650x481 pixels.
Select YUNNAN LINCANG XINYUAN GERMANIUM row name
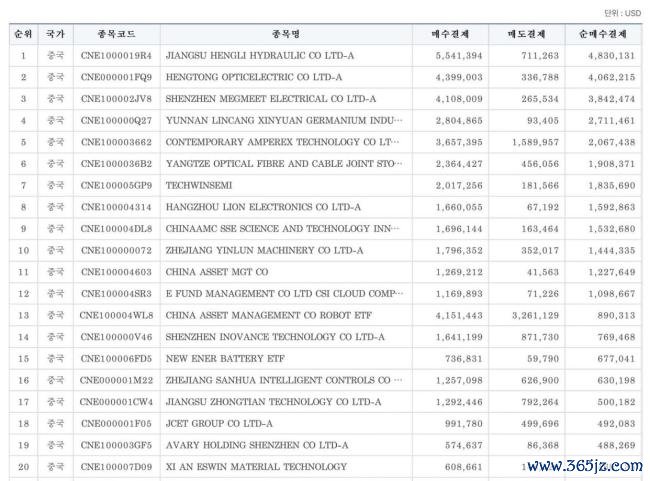pos(284,120)
